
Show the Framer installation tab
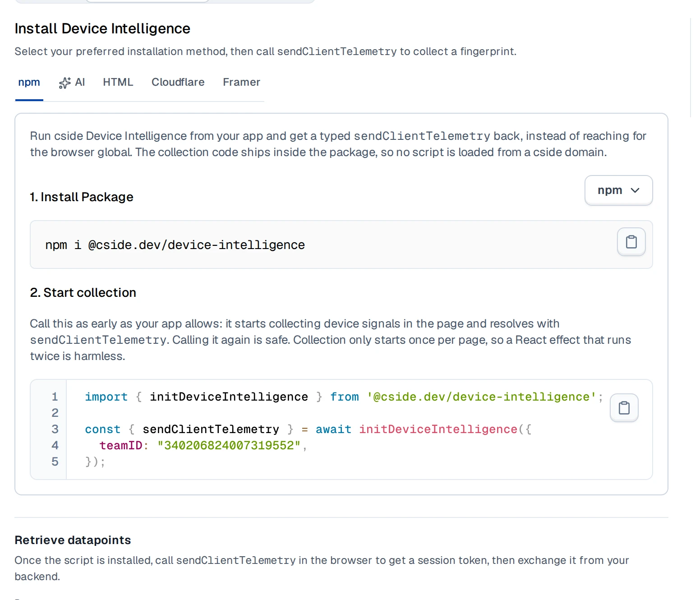[241, 82]
